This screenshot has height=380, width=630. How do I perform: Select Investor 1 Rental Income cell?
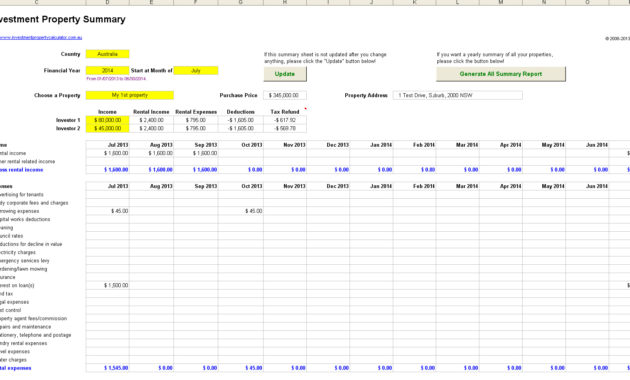coord(151,120)
